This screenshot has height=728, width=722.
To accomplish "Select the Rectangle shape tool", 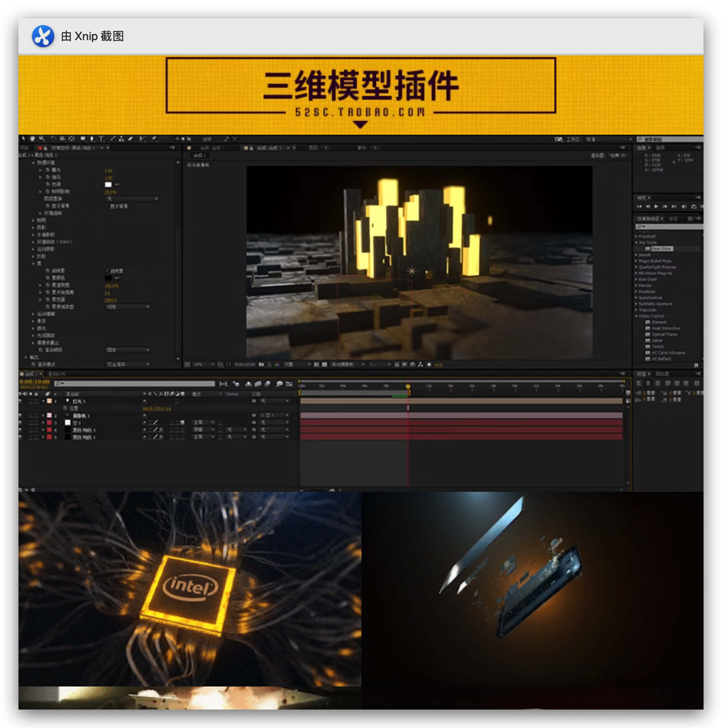I will point(83,139).
